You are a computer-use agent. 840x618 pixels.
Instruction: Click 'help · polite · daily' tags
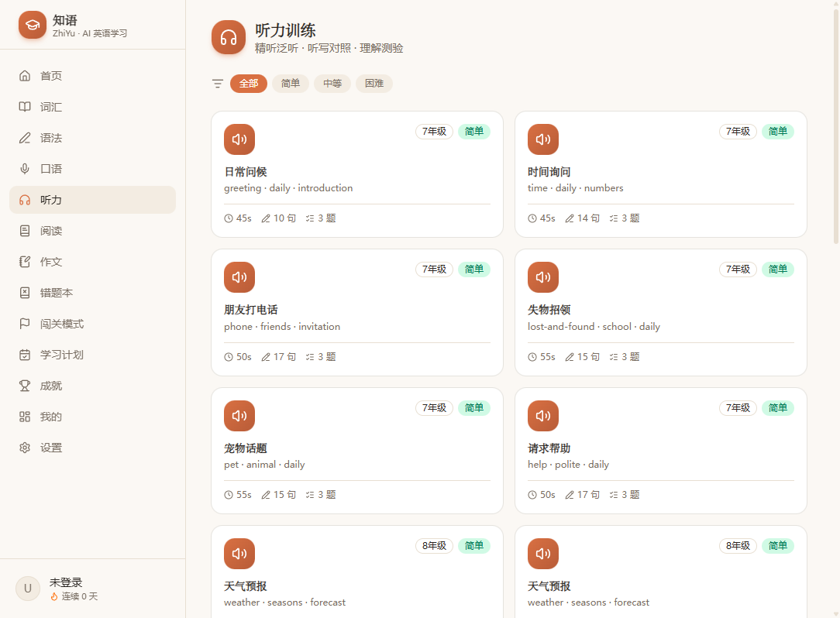pyautogui.click(x=568, y=465)
